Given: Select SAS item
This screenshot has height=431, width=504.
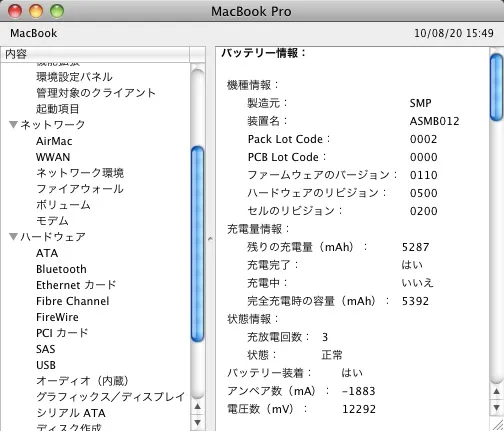Looking at the screenshot, I should tap(46, 349).
